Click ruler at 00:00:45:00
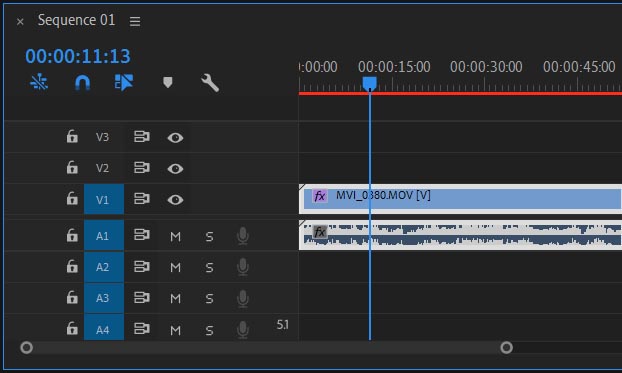Screen dimensions: 622x373 pyautogui.click(x=579, y=67)
